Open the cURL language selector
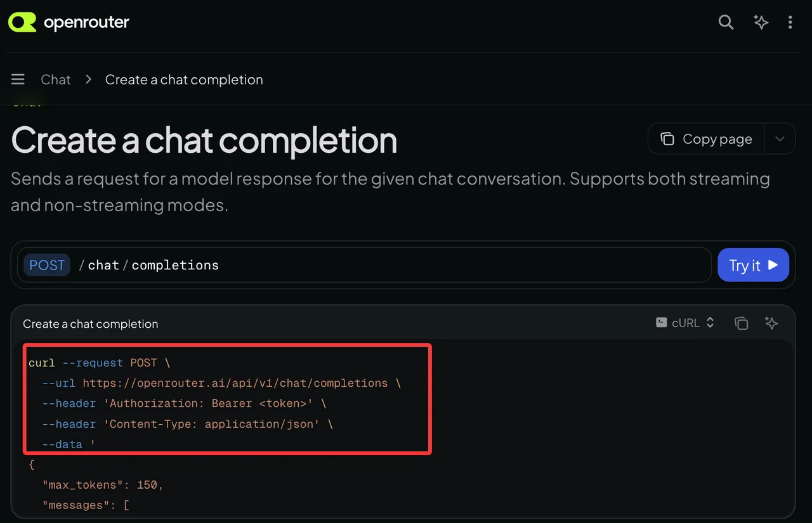The image size is (812, 523). (685, 323)
